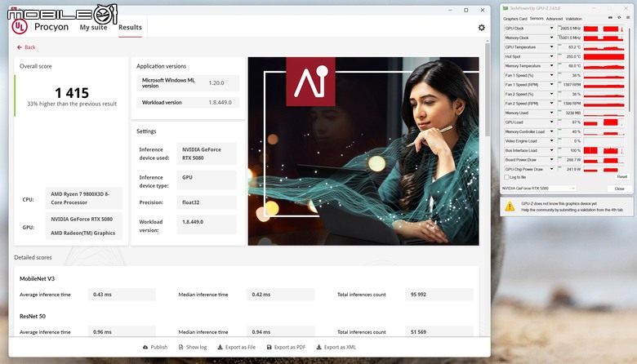Click Export as XML button
Screen dimensions: 637x364
[336, 348]
